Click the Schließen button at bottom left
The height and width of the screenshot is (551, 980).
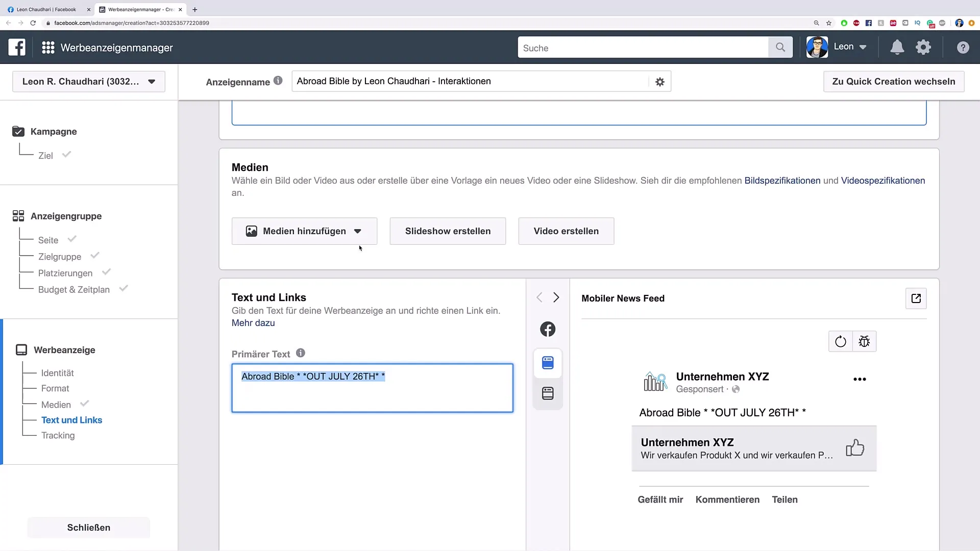click(88, 527)
